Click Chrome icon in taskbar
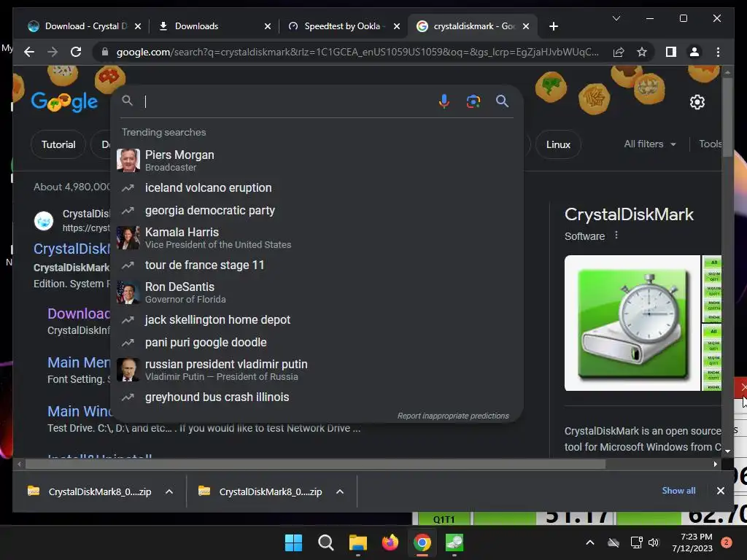Viewport: 747px width, 560px height. coord(422,542)
